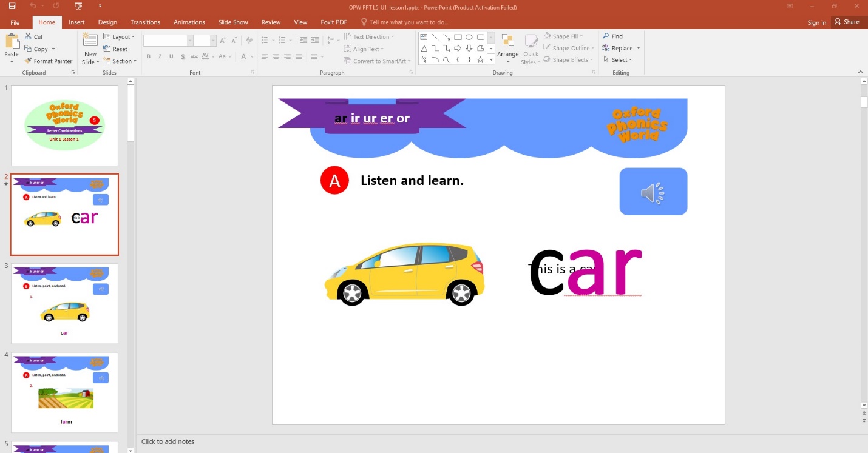Viewport: 868px width, 453px height.
Task: Switch to the Design tab
Action: tap(107, 22)
